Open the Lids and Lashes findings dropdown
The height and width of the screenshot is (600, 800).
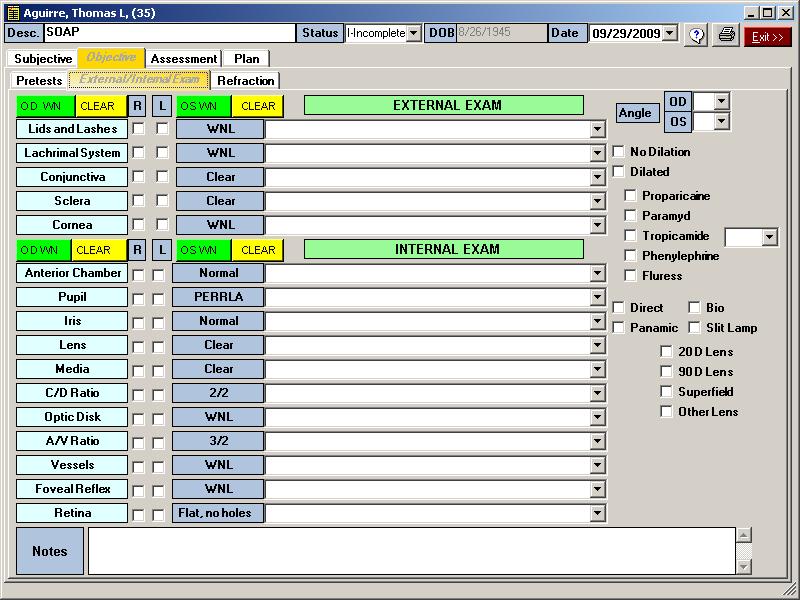pyautogui.click(x=597, y=129)
